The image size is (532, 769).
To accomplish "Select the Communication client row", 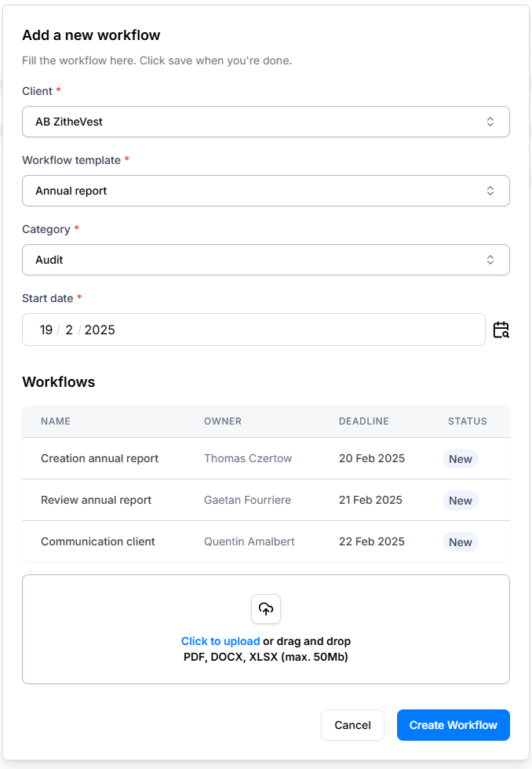I will click(98, 541).
